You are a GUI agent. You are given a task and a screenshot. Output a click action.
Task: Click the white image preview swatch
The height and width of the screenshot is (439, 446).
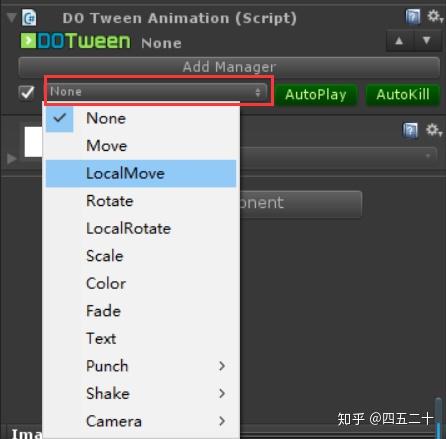click(x=33, y=142)
